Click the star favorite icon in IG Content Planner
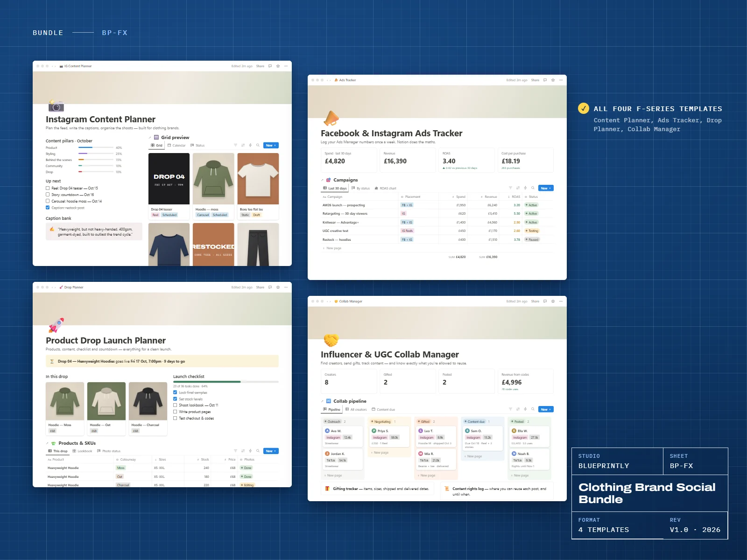This screenshot has width=747, height=560. (x=278, y=66)
